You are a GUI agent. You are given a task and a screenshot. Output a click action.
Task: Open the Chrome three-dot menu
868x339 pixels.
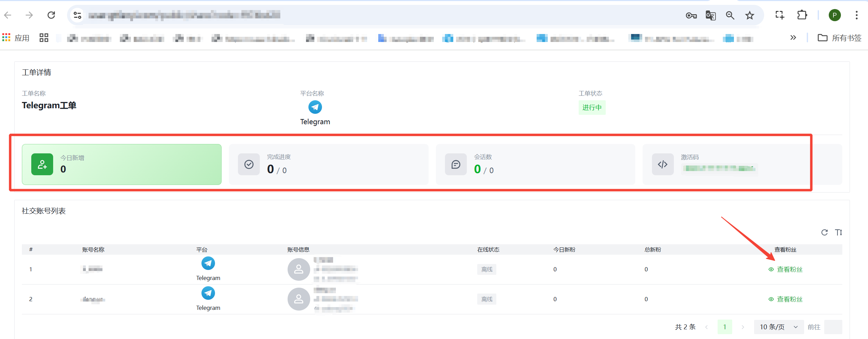point(856,15)
